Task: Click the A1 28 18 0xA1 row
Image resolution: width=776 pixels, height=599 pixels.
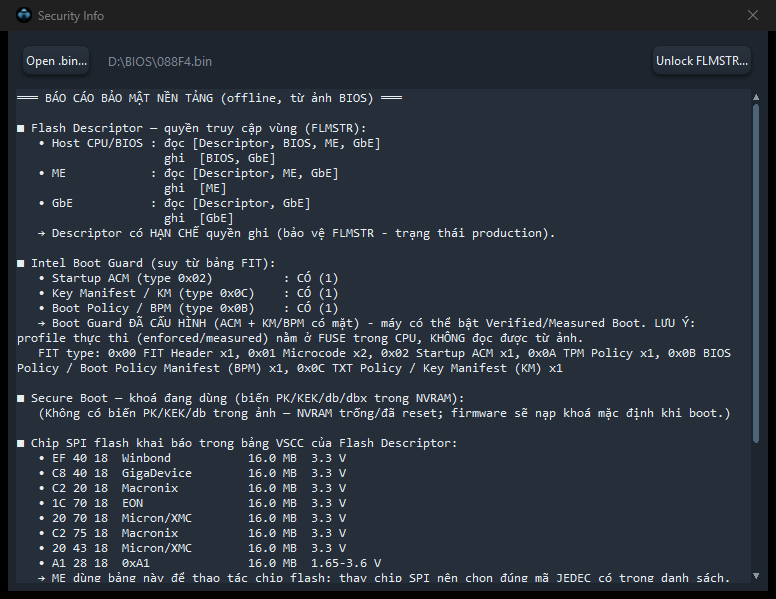Action: [210, 563]
